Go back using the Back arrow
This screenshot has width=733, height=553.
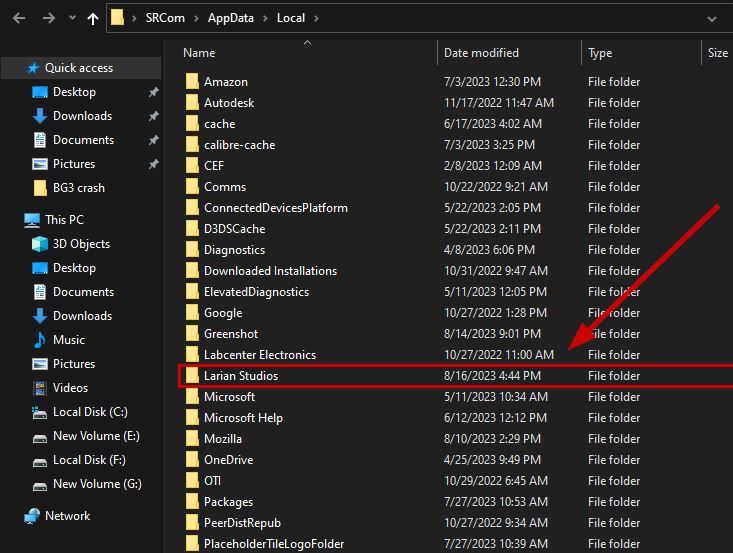coord(19,18)
